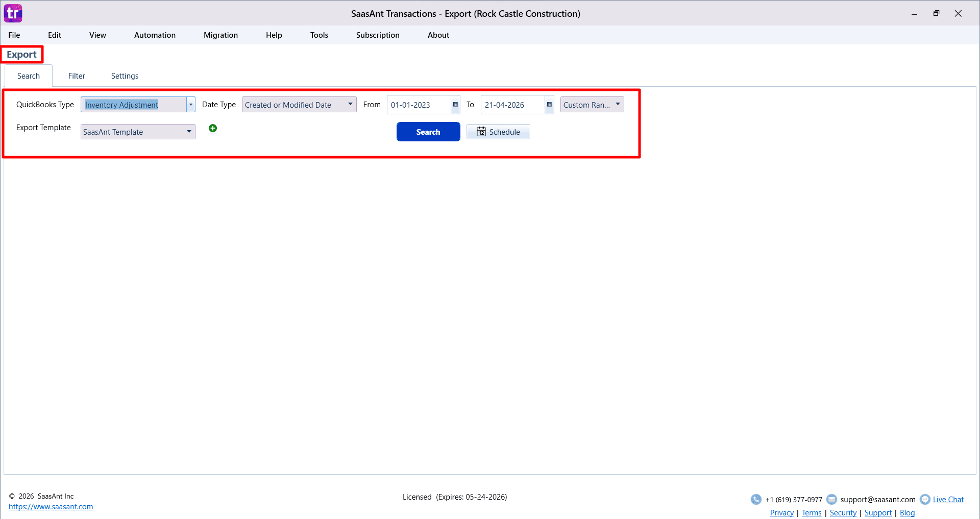This screenshot has width=980, height=519.
Task: Open the Security link
Action: pyautogui.click(x=843, y=512)
